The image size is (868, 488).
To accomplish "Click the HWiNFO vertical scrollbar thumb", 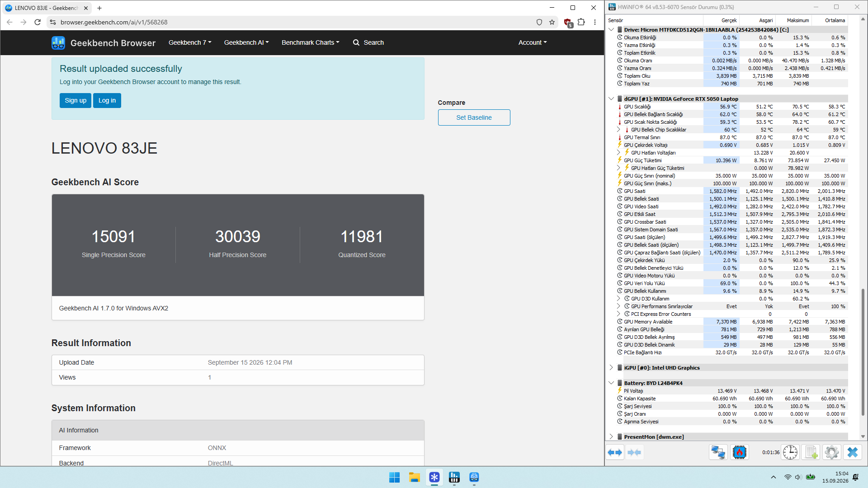I will pyautogui.click(x=863, y=352).
